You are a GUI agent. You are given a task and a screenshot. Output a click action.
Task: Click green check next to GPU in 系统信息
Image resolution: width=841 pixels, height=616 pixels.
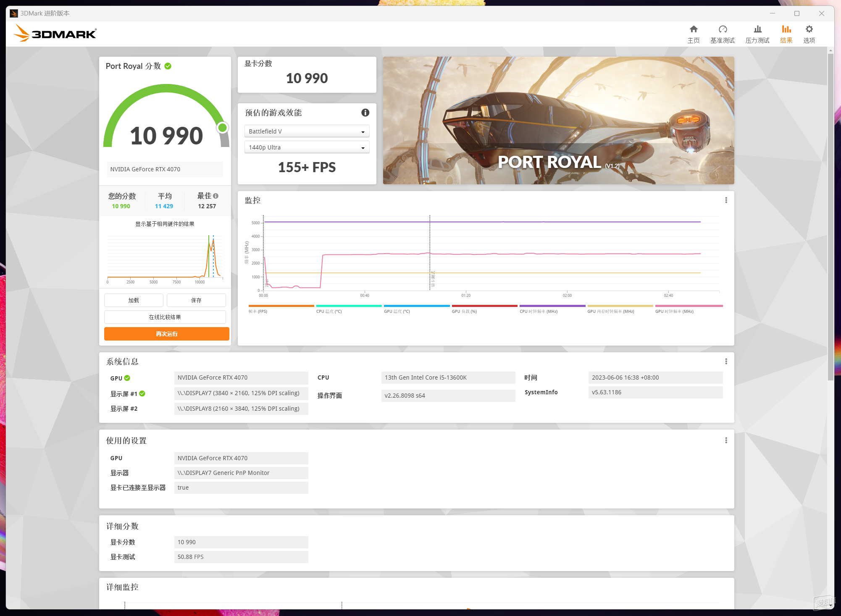(127, 378)
